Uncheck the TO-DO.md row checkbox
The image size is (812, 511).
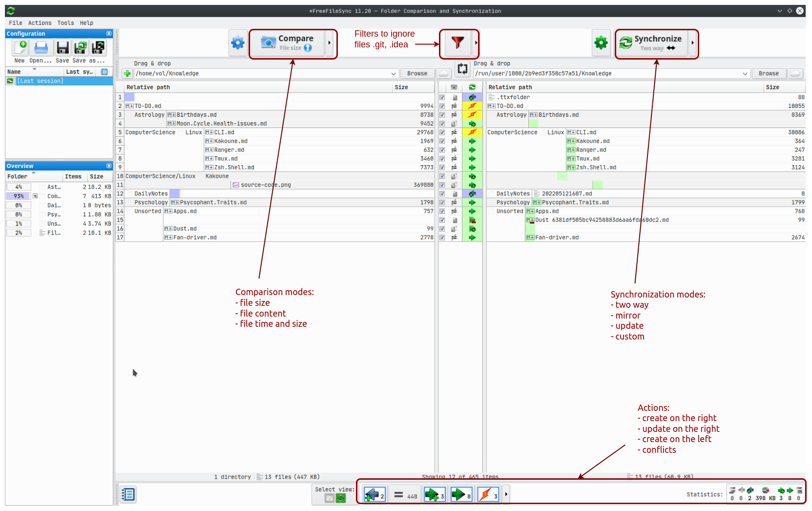(442, 106)
